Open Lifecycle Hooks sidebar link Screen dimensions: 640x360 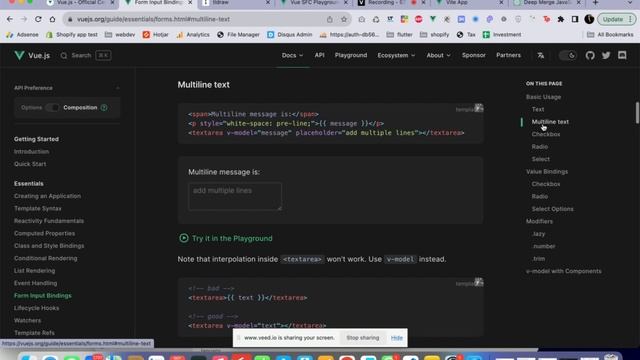tap(36, 308)
